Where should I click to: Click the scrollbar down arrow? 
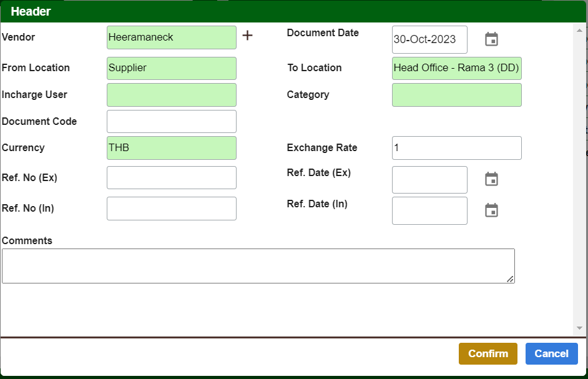coord(579,328)
